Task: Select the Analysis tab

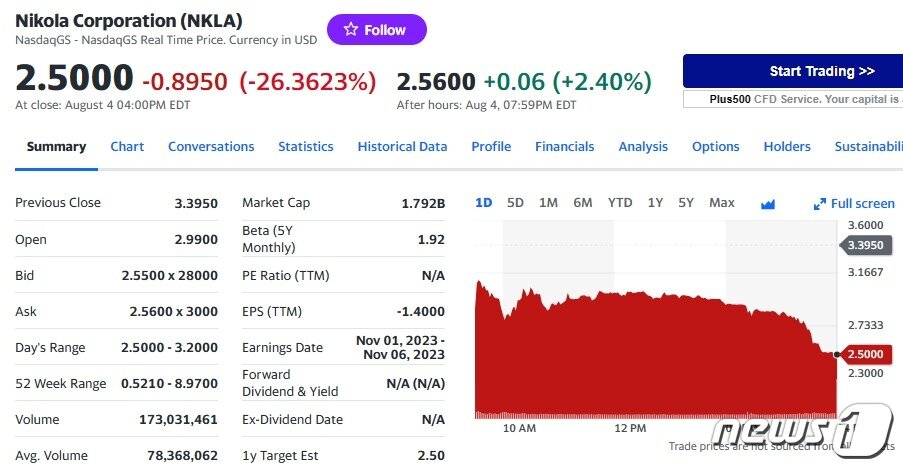Action: click(643, 146)
